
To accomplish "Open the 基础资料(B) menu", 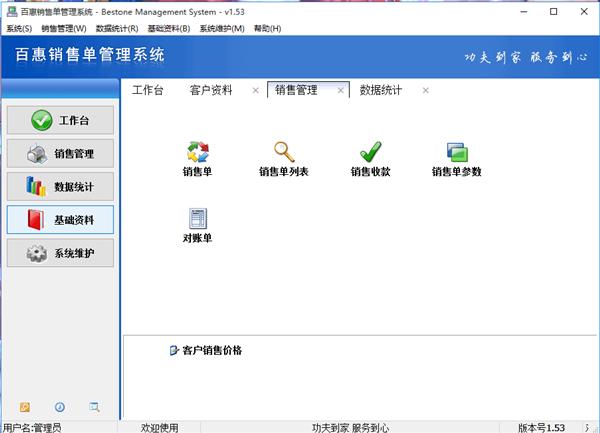I will (169, 28).
